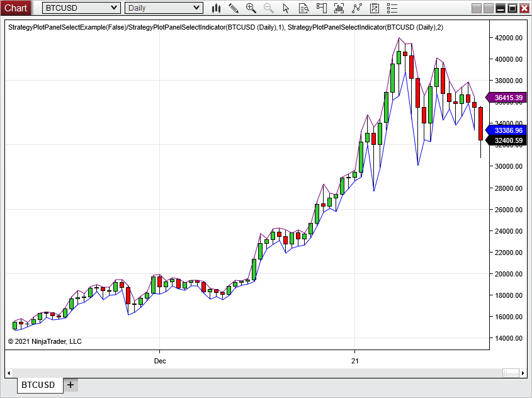Activate the zoom in magnifier
Viewport: 532px width, 398px height.
point(251,8)
